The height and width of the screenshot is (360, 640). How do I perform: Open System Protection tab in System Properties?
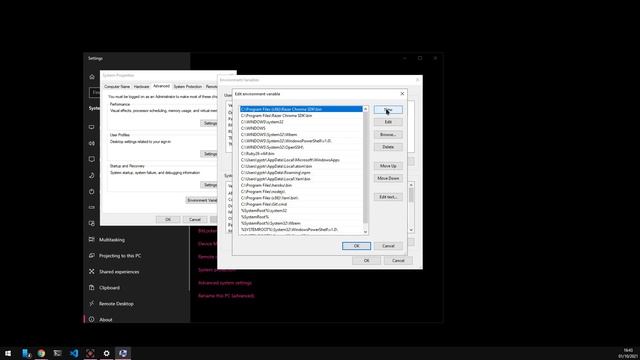(187, 87)
